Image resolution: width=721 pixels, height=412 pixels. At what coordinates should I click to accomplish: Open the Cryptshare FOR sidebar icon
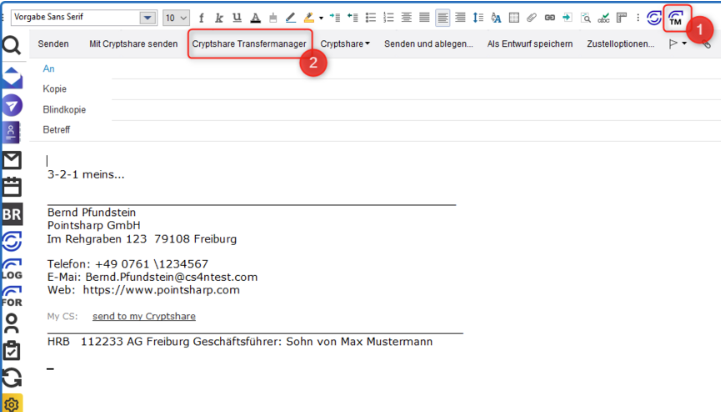pyautogui.click(x=12, y=296)
